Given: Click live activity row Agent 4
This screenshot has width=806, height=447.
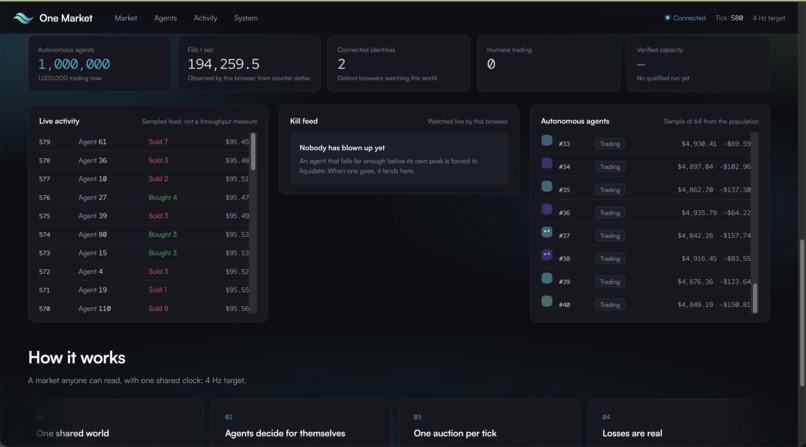Looking at the screenshot, I should point(144,271).
